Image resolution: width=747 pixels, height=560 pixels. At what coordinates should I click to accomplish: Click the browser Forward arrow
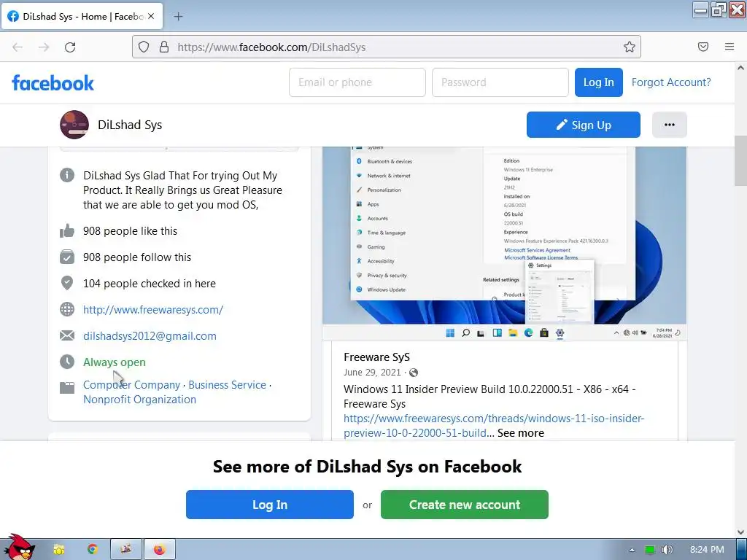[44, 47]
